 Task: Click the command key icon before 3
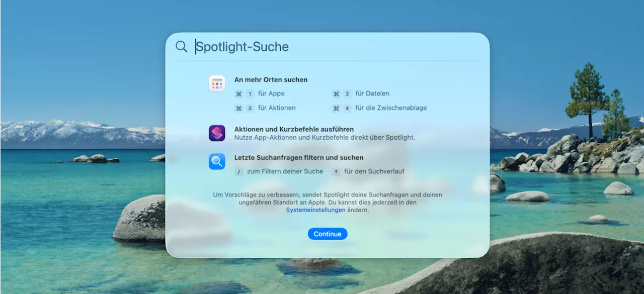tap(239, 108)
